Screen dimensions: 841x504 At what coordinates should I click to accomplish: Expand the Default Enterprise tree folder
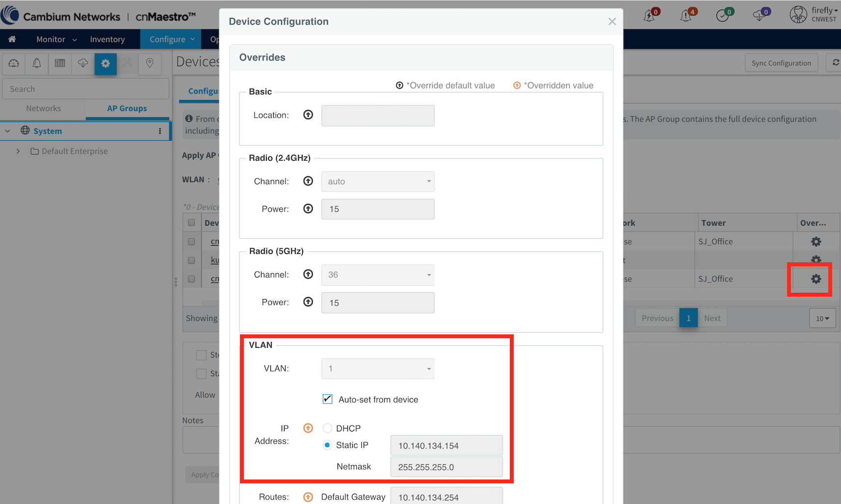pyautogui.click(x=18, y=151)
